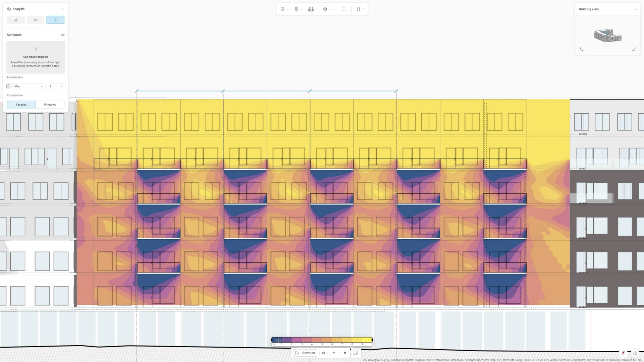Select the scatter points icon in top toolbar
The image size is (644, 362).
click(x=325, y=9)
